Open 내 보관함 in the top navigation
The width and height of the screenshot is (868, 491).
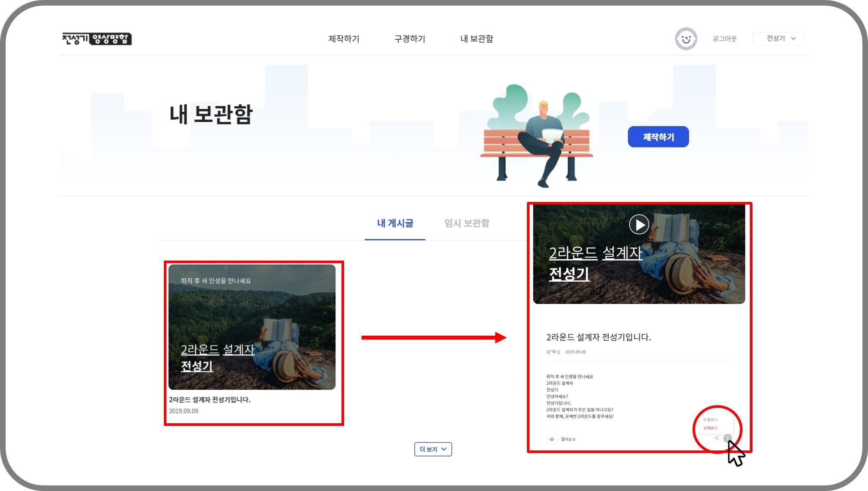pyautogui.click(x=476, y=39)
